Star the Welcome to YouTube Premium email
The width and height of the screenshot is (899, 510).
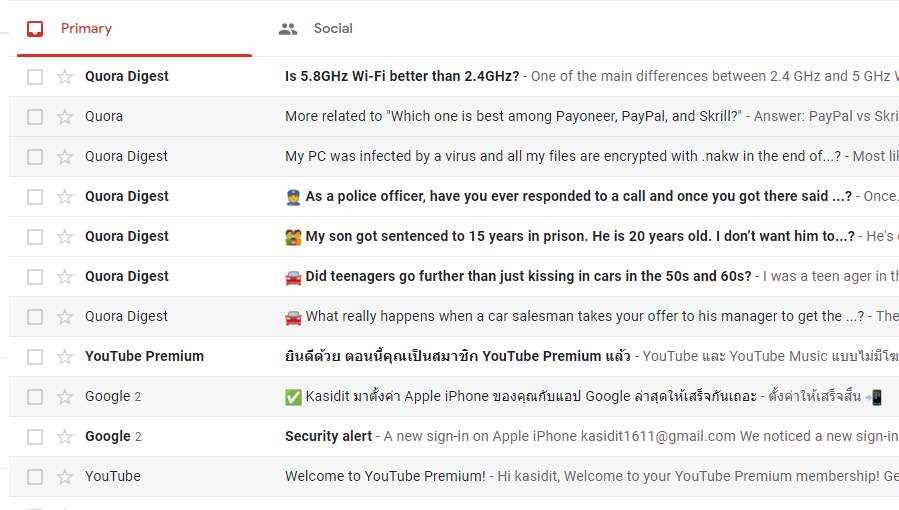point(65,477)
